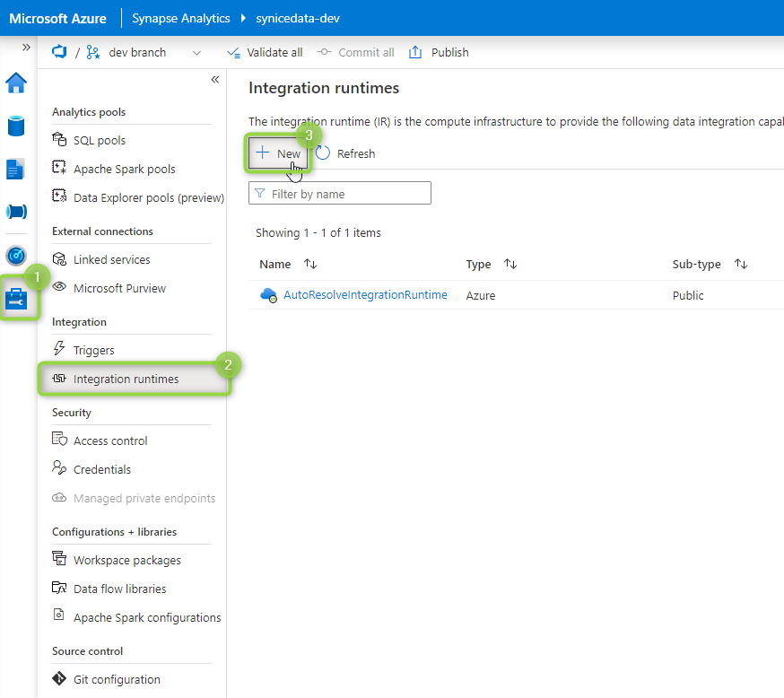Click the AutoResolveIntegrationRuntime cloud icon
The image size is (784, 698).
pyautogui.click(x=268, y=295)
